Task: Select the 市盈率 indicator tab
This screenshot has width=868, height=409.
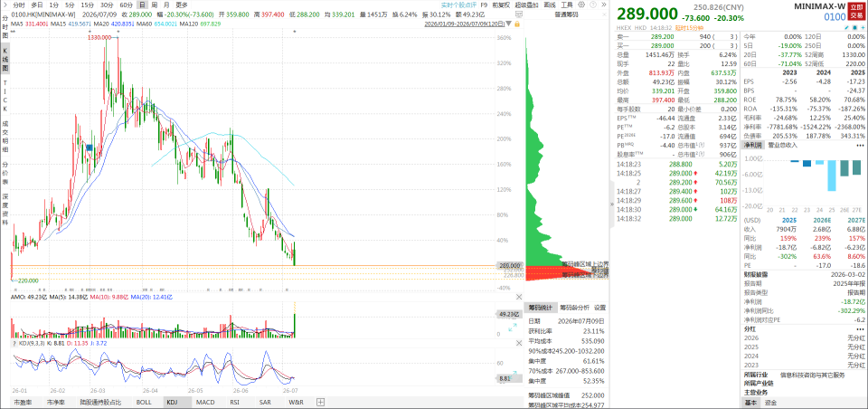Action: (24, 403)
